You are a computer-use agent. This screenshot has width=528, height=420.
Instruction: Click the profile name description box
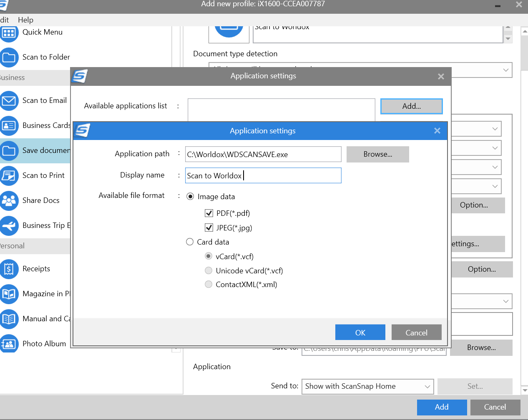378,34
